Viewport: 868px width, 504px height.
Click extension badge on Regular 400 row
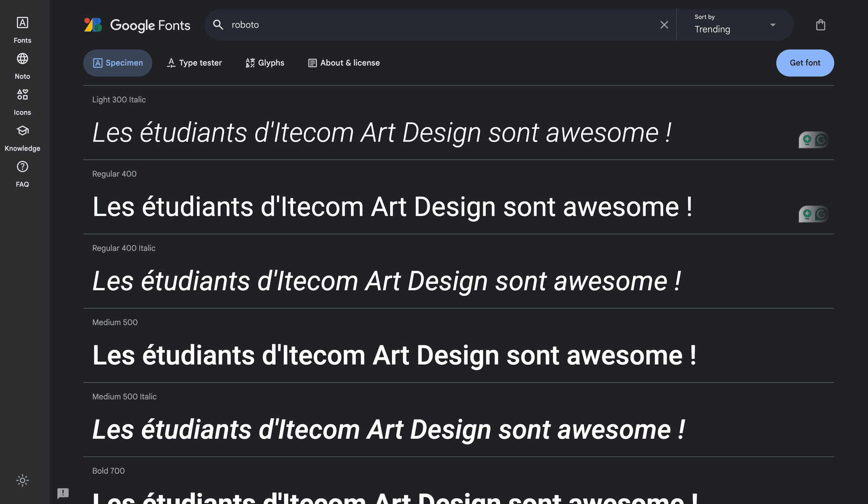point(813,214)
